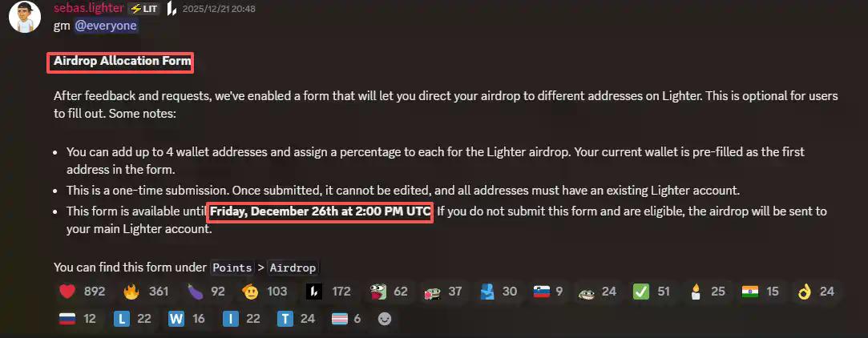Click the Slovenia flag reaction with 9
Viewport: 868px width, 338px height.
tap(548, 292)
